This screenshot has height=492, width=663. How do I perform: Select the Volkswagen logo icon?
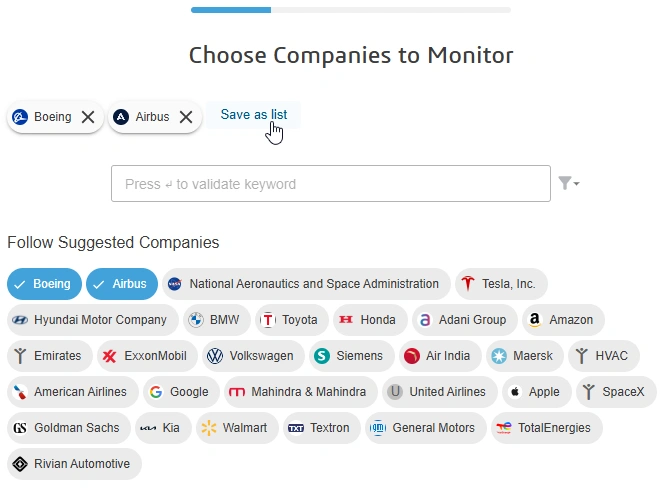215,356
